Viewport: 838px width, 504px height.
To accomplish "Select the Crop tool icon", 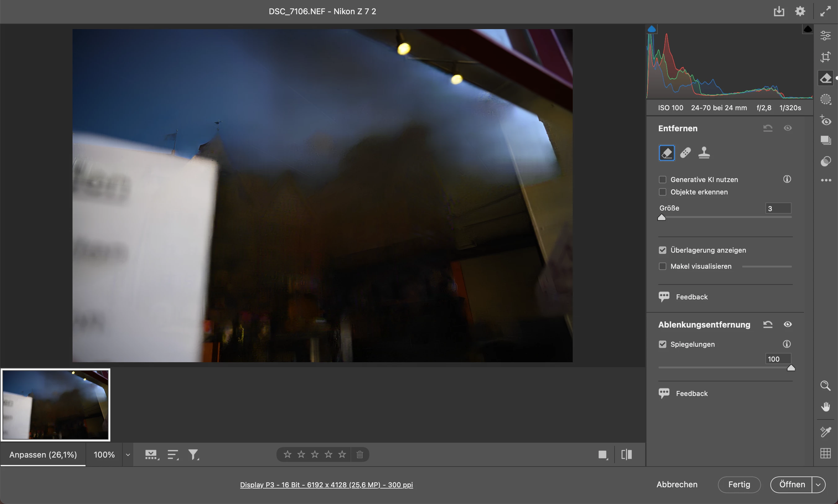I will [825, 57].
